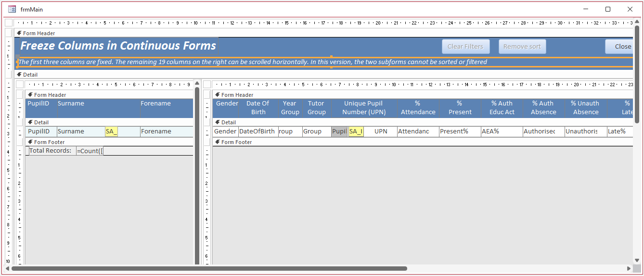Screen dimensions: 644x276
Task: Click the Attendanc text box
Action: pos(418,131)
